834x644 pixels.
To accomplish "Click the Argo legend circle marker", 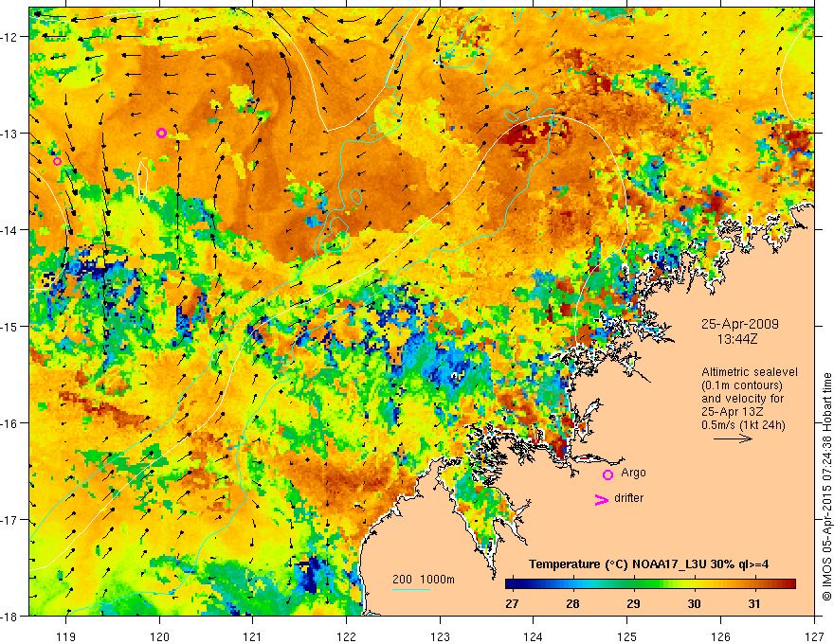I will (x=607, y=475).
